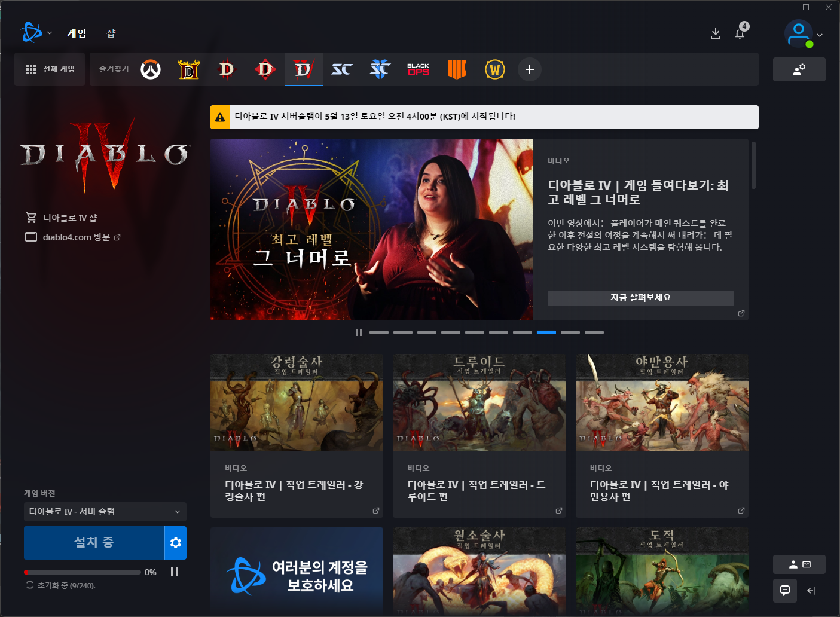Pause the banner carousel

point(359,332)
